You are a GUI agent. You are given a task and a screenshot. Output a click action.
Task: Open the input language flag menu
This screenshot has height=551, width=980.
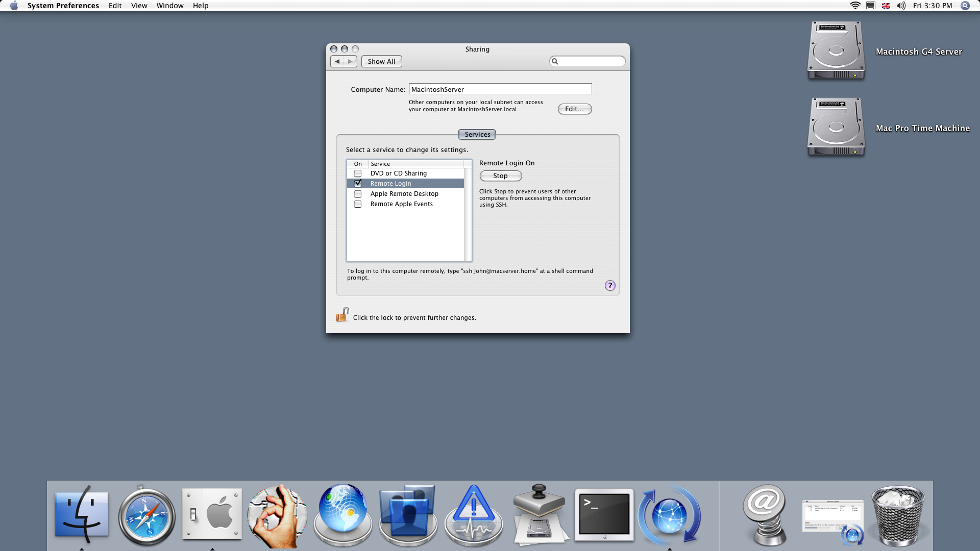(x=886, y=6)
